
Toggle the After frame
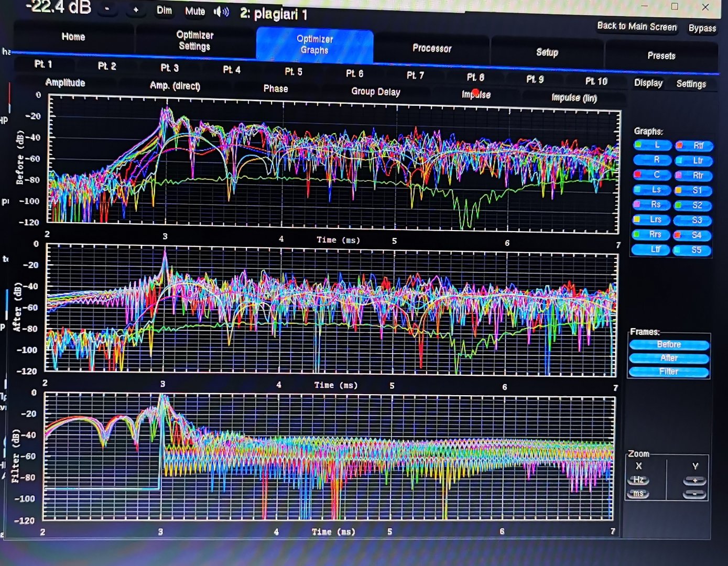coord(669,358)
